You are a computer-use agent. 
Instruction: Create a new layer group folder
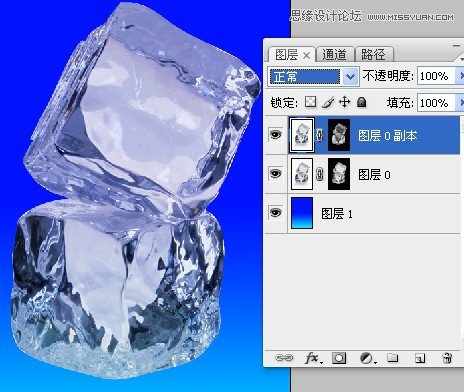(x=392, y=358)
